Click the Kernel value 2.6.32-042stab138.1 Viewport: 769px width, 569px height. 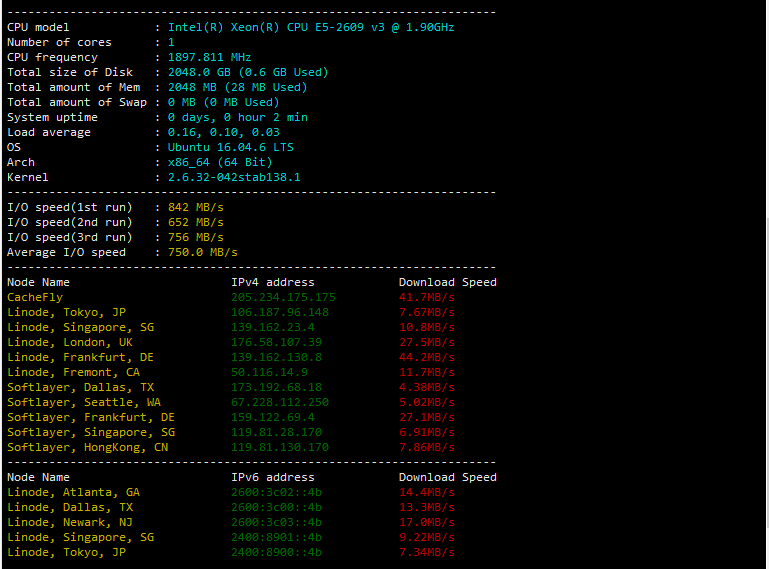(x=234, y=177)
